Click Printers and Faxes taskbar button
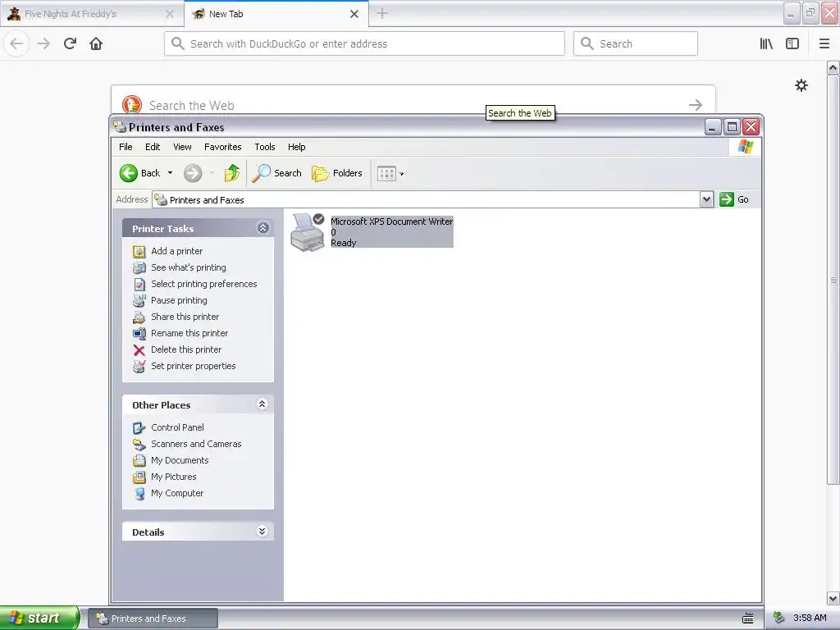 tap(153, 619)
